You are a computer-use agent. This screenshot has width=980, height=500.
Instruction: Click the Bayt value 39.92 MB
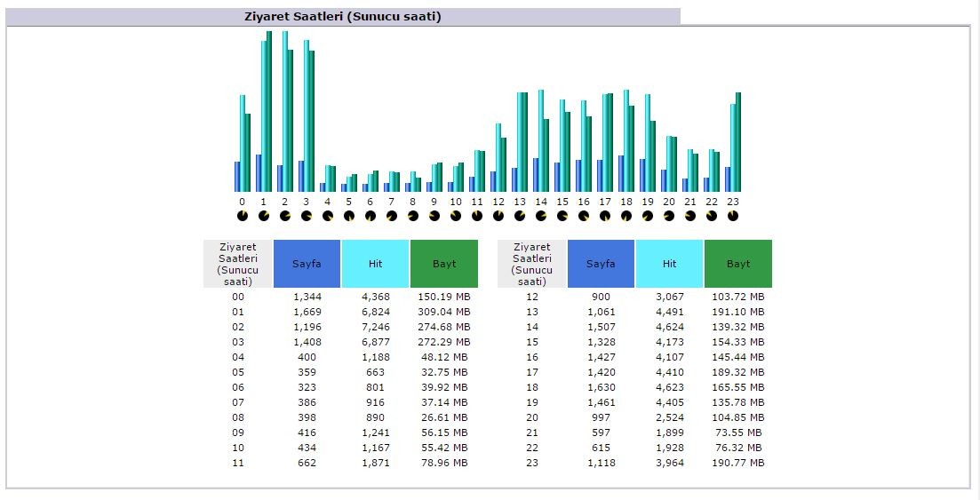(444, 387)
